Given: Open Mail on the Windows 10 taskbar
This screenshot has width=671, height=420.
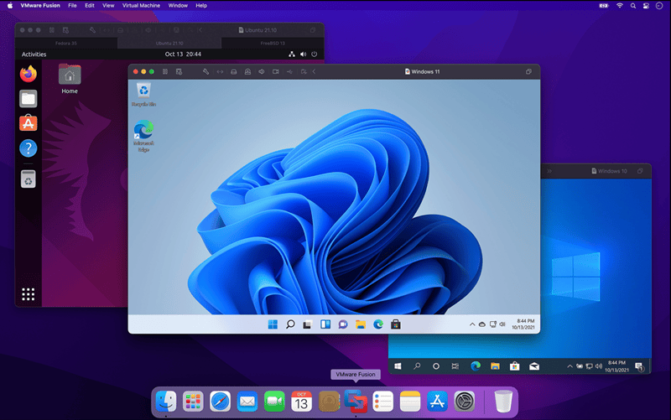Looking at the screenshot, I should [x=534, y=366].
